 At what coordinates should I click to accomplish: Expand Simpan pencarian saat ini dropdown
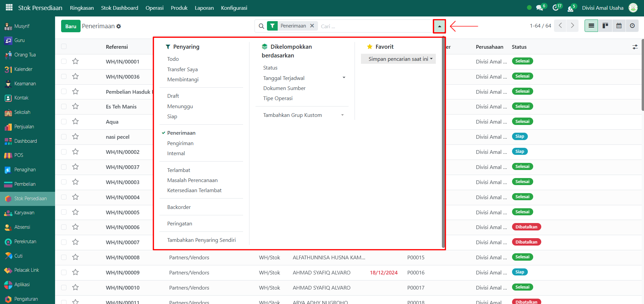point(398,59)
